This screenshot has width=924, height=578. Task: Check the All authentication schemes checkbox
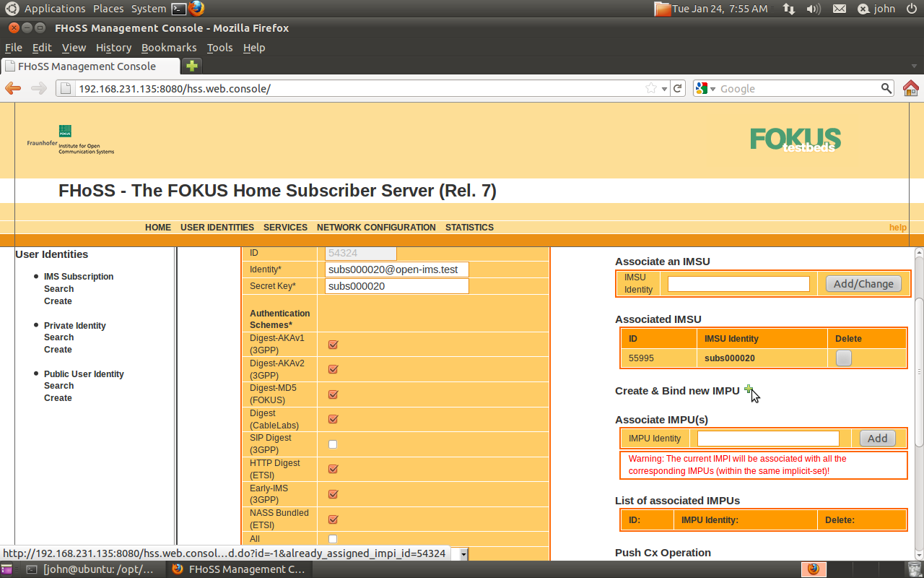(333, 539)
